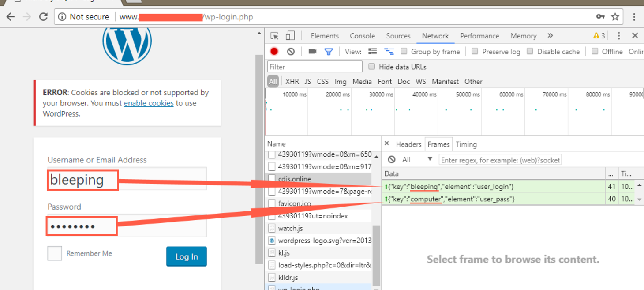Switch to the Performance tab
This screenshot has width=644, height=290.
(x=479, y=36)
